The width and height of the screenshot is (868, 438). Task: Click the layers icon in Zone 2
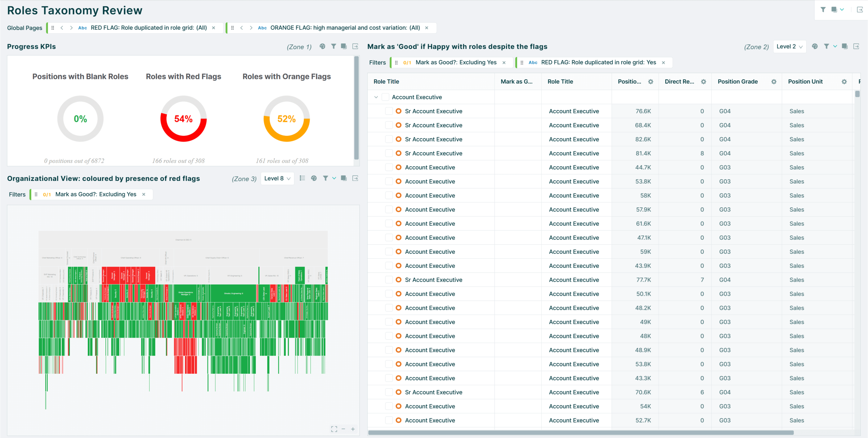845,46
